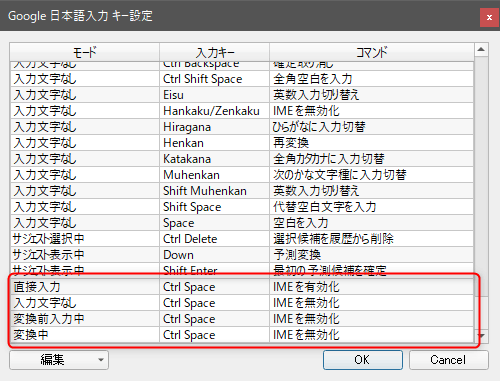Select the ひらがなに入力切替 command cell
This screenshot has width=500, height=381.
coord(371,127)
